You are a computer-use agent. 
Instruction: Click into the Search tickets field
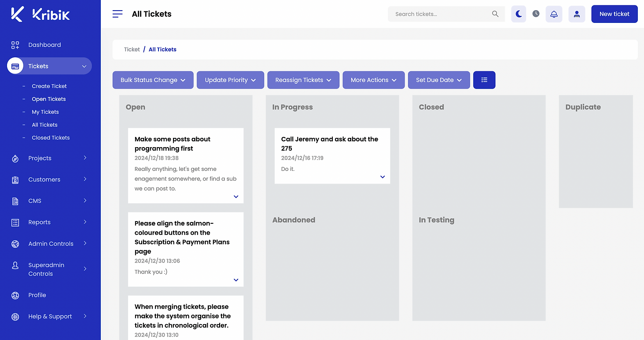pos(446,14)
